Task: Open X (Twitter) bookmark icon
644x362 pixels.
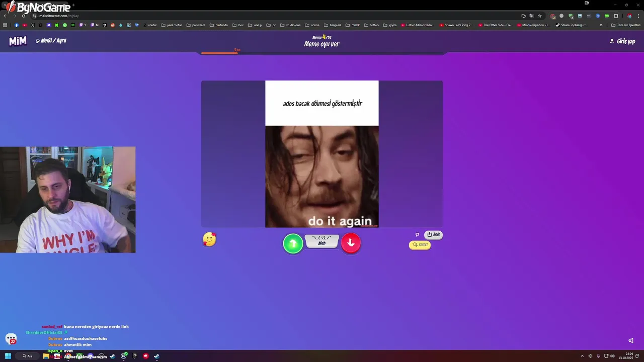Action: [33, 25]
